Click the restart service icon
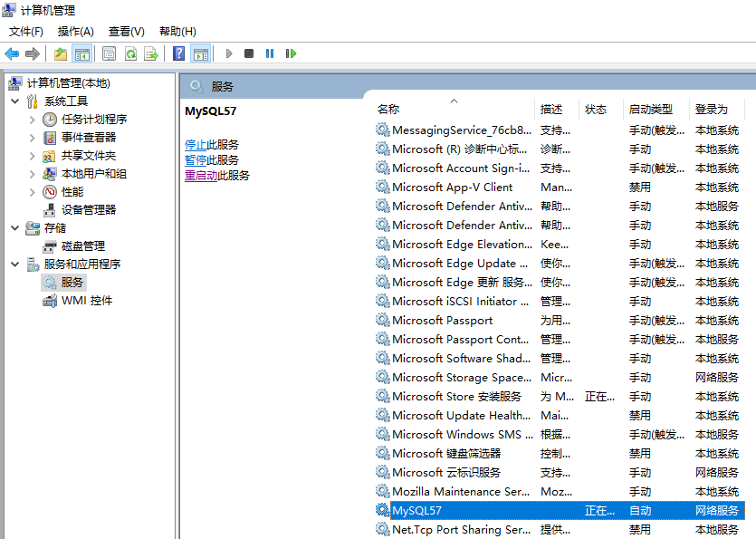The image size is (756, 539). pos(291,53)
